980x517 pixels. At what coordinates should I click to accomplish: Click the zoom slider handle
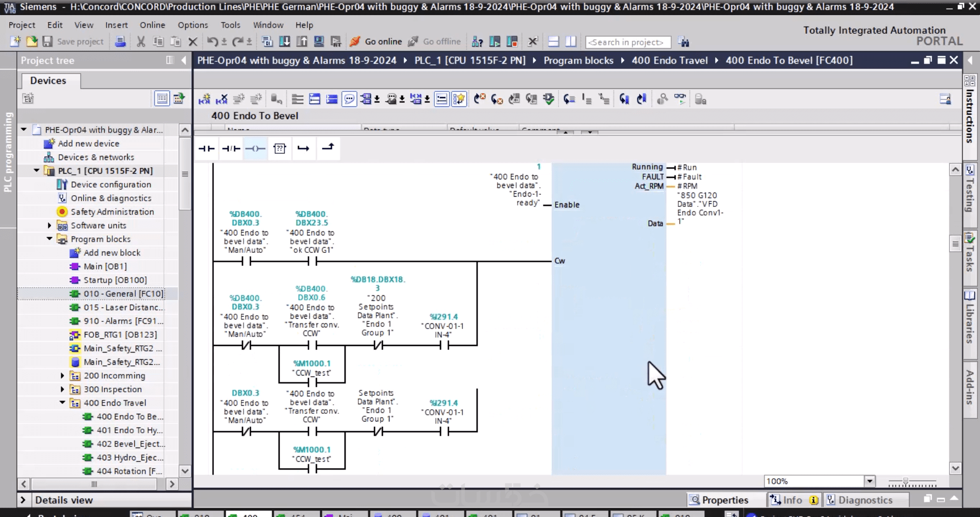905,482
